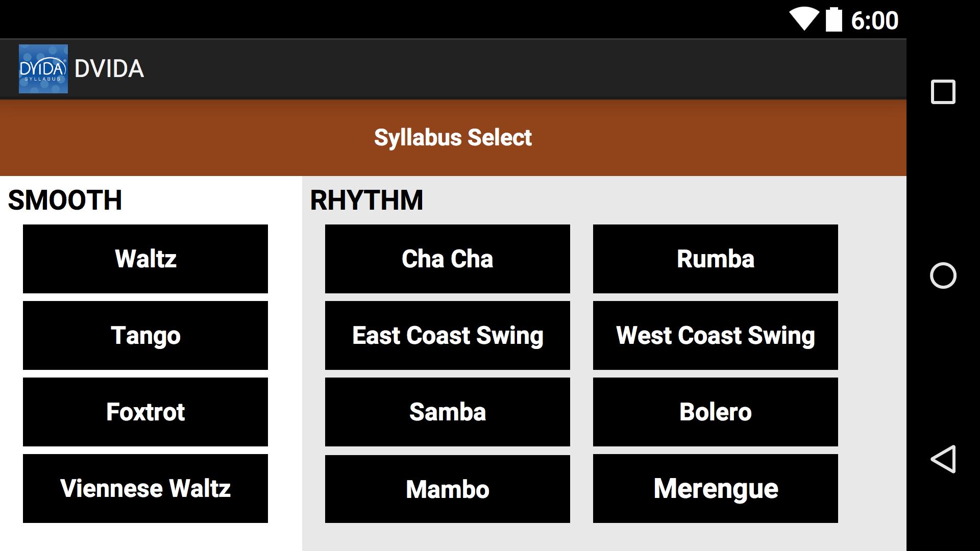Open West Coast Swing syllabus
The width and height of the screenshot is (980, 551).
715,335
